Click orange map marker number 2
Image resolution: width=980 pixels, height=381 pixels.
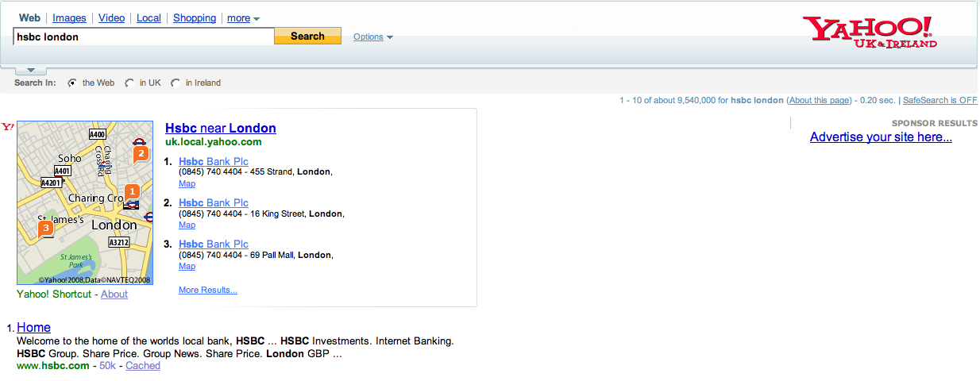point(141,153)
